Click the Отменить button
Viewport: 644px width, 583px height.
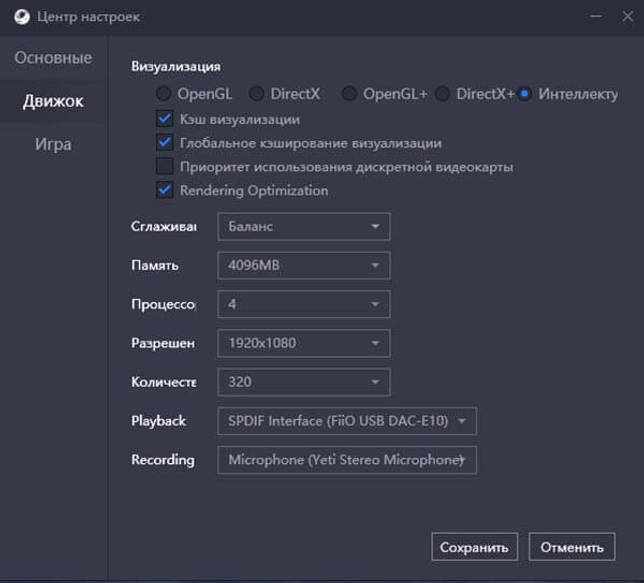(x=572, y=547)
